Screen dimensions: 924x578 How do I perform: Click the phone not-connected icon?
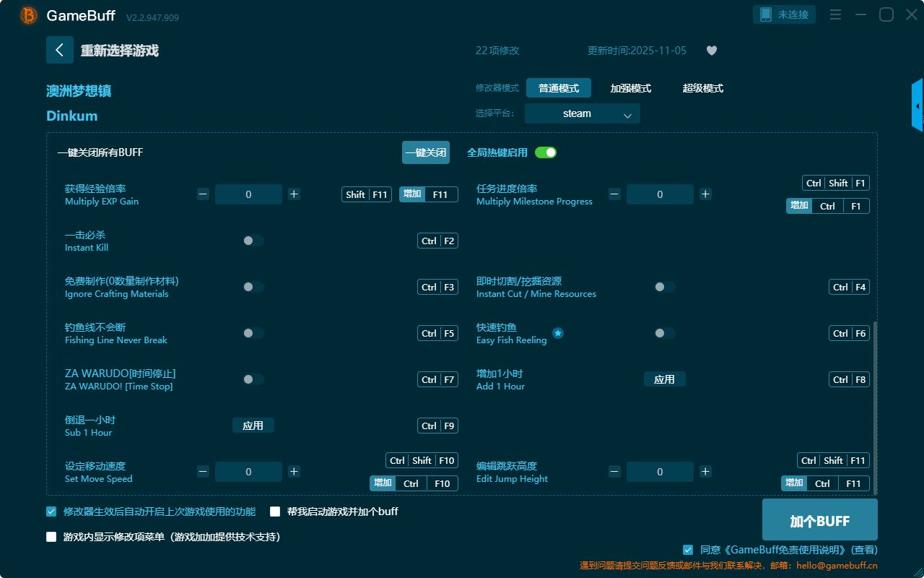pyautogui.click(x=766, y=14)
